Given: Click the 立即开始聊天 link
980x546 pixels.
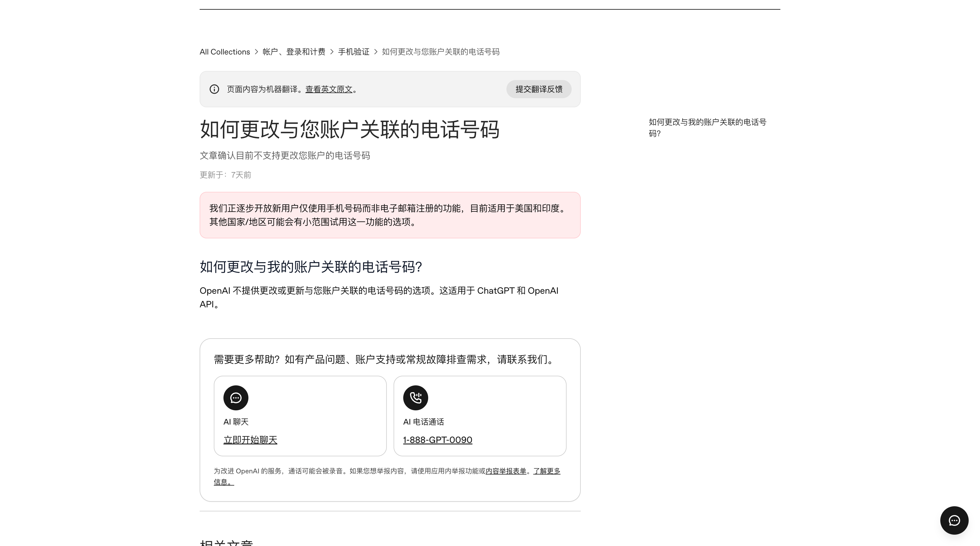Looking at the screenshot, I should point(250,440).
